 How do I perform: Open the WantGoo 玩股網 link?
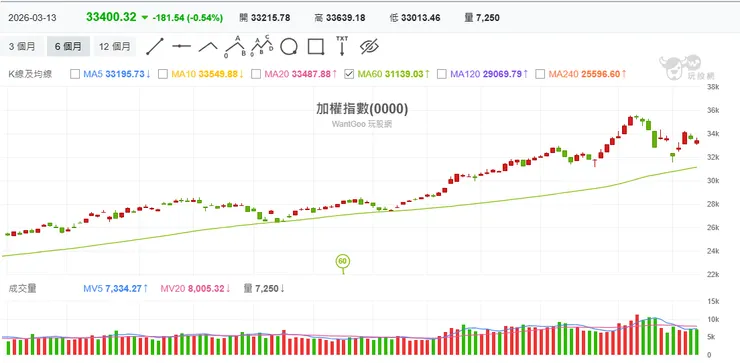tap(362, 124)
